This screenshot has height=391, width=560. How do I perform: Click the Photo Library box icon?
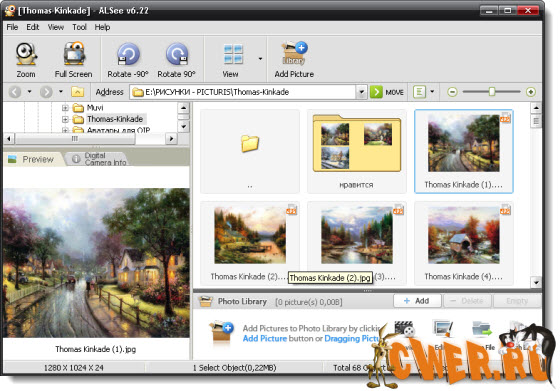[x=205, y=301]
